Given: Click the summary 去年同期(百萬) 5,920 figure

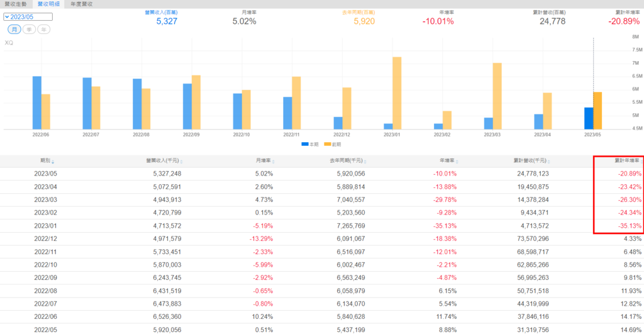Looking at the screenshot, I should click(364, 21).
